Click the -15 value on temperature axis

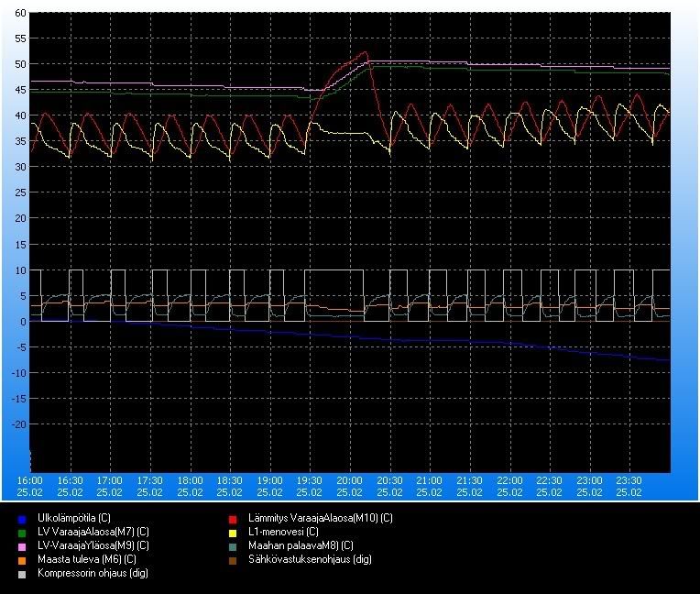18,399
